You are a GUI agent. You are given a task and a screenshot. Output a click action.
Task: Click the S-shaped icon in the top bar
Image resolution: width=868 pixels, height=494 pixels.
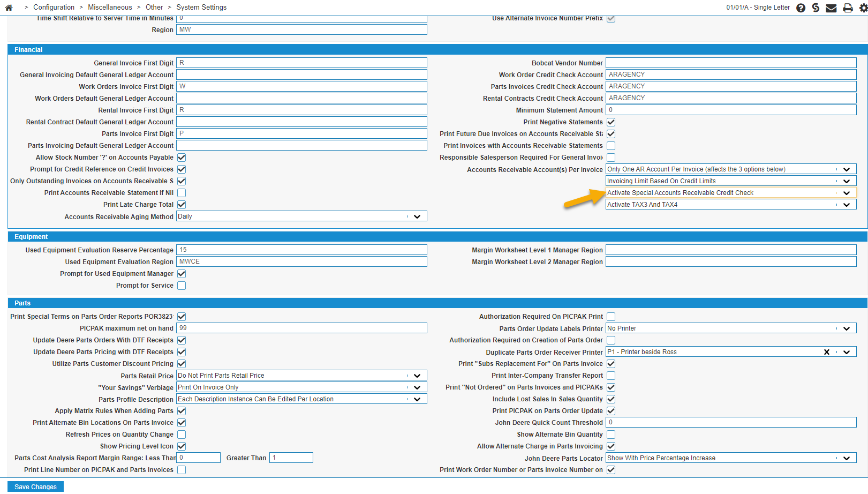816,8
